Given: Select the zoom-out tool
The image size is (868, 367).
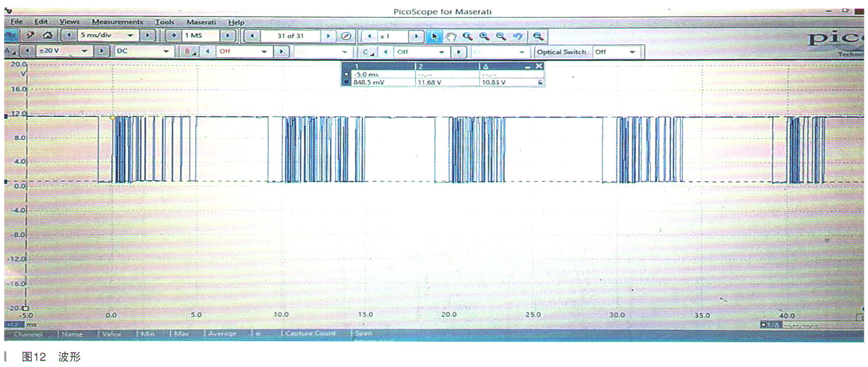Looking at the screenshot, I should tap(501, 36).
